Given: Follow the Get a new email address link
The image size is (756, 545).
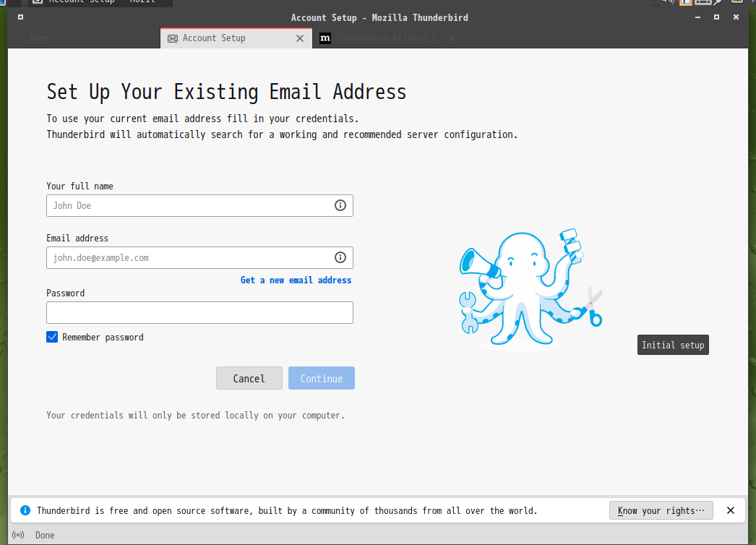Looking at the screenshot, I should (x=296, y=280).
